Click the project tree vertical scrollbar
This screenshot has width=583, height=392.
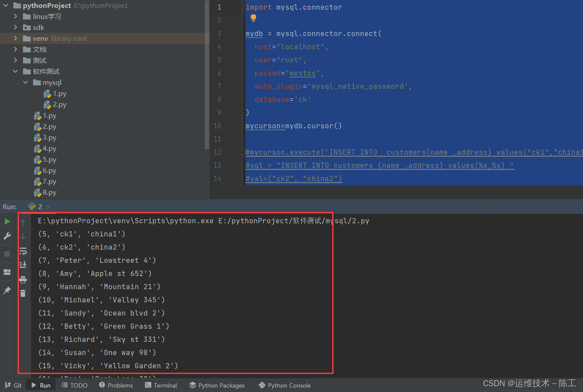click(207, 75)
